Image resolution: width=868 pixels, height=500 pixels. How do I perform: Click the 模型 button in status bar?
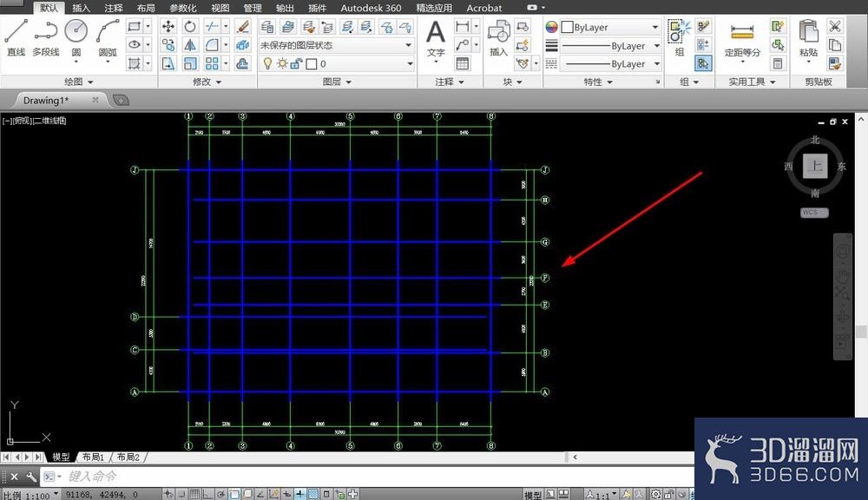point(533,495)
